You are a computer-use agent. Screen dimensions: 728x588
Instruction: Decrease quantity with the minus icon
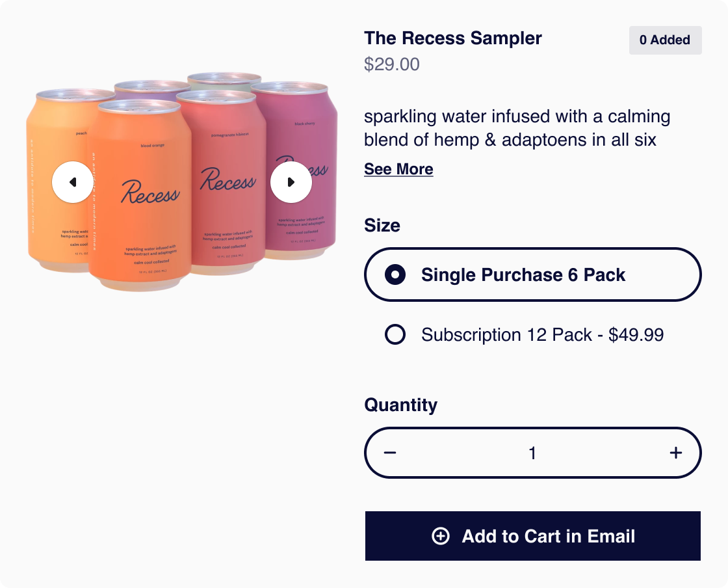coord(390,453)
